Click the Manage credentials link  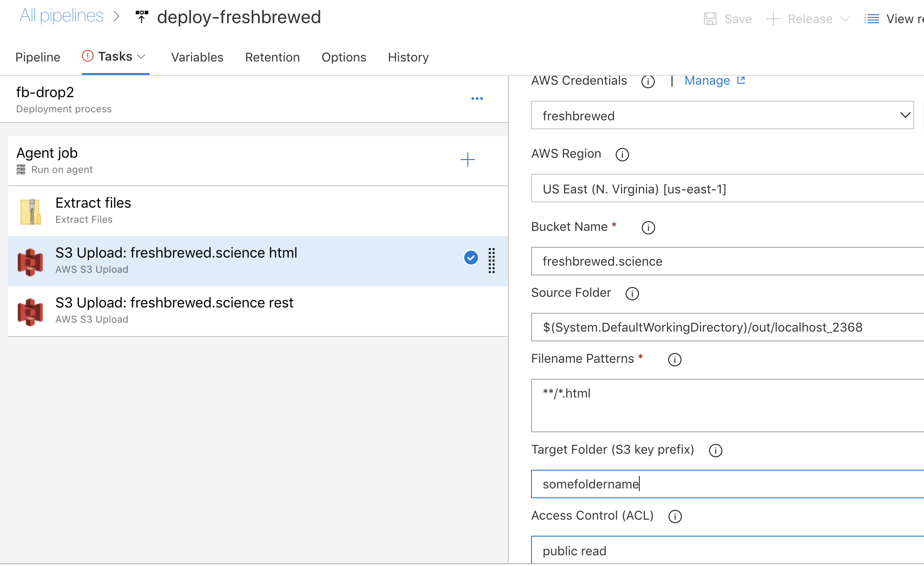[x=707, y=80]
